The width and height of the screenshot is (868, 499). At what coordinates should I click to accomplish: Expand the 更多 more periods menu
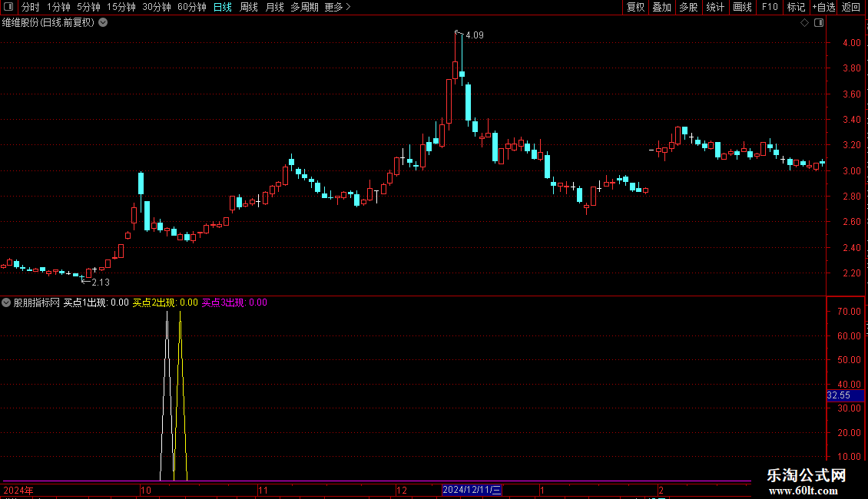pyautogui.click(x=338, y=7)
